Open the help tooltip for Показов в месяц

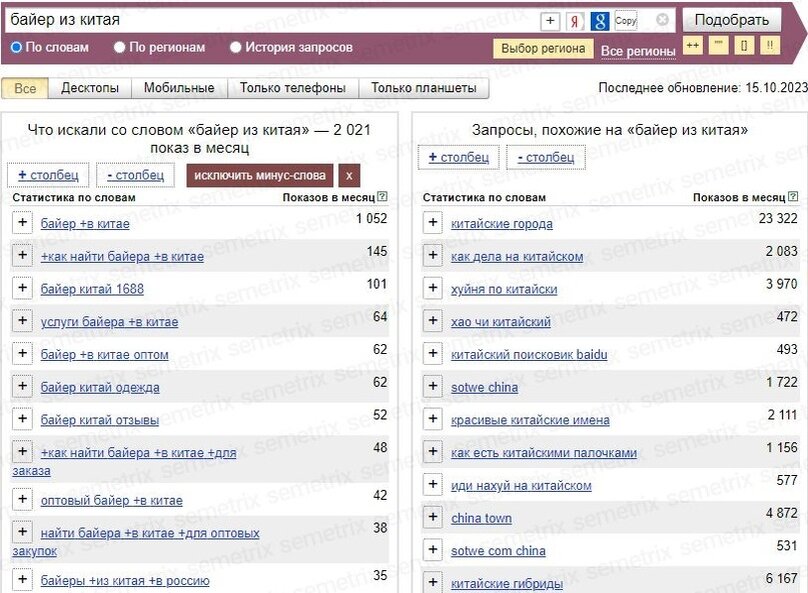tap(380, 196)
